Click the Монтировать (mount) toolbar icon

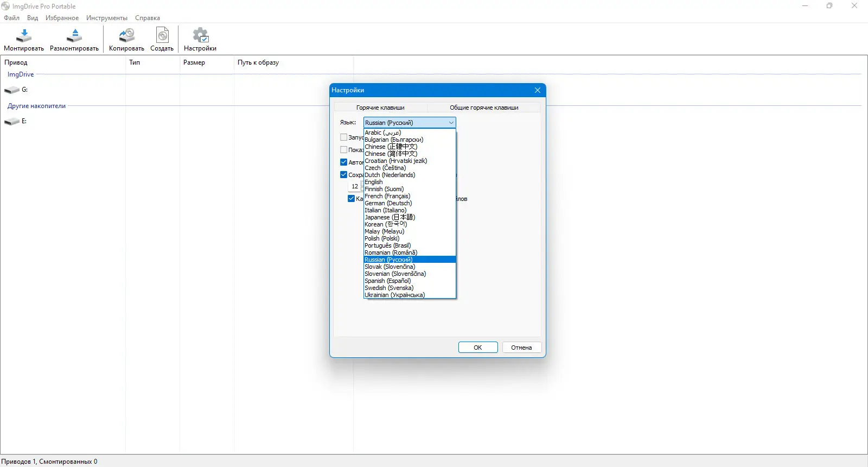pyautogui.click(x=24, y=40)
